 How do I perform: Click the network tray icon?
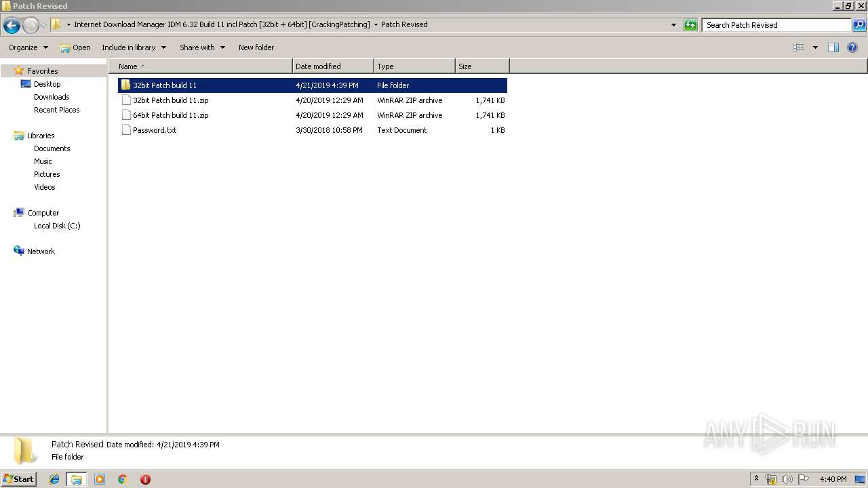771,479
